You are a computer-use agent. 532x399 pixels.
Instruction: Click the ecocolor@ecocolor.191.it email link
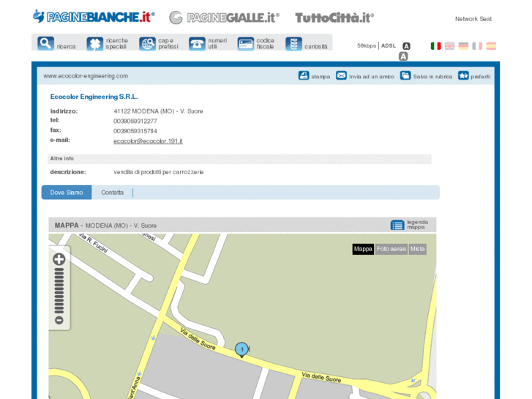148,141
